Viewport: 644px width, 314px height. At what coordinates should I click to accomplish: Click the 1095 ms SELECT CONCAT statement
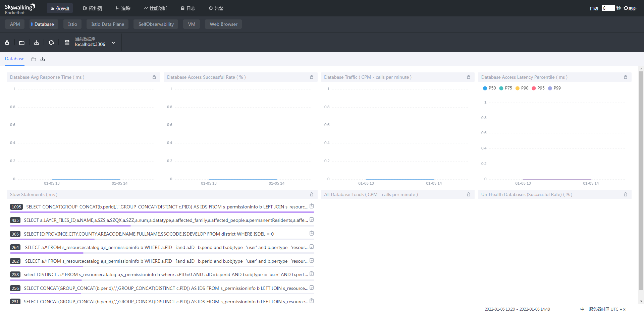tap(167, 207)
